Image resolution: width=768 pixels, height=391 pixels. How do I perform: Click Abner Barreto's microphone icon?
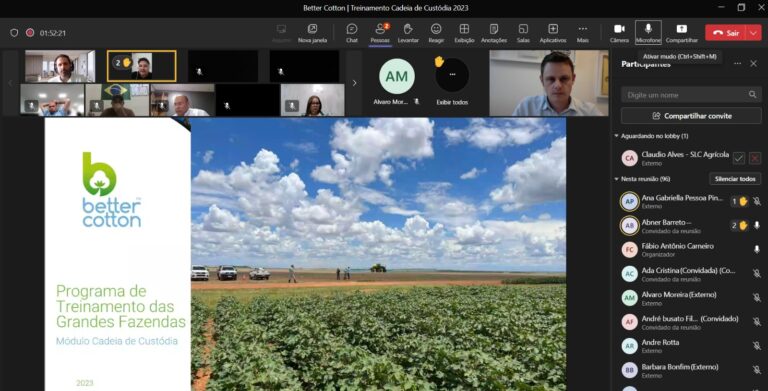[x=757, y=225]
